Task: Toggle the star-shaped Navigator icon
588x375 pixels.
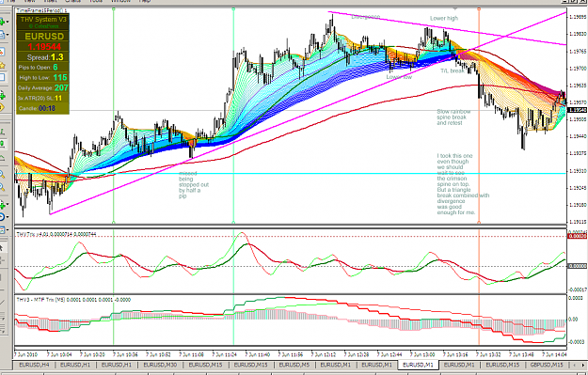Action: [x=2, y=66]
